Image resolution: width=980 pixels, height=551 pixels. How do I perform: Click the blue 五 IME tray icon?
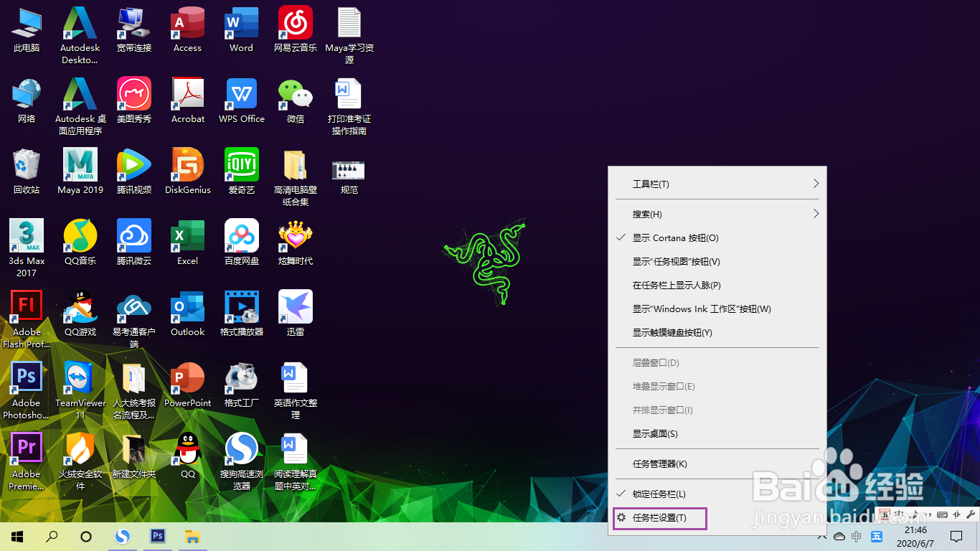coord(876,537)
